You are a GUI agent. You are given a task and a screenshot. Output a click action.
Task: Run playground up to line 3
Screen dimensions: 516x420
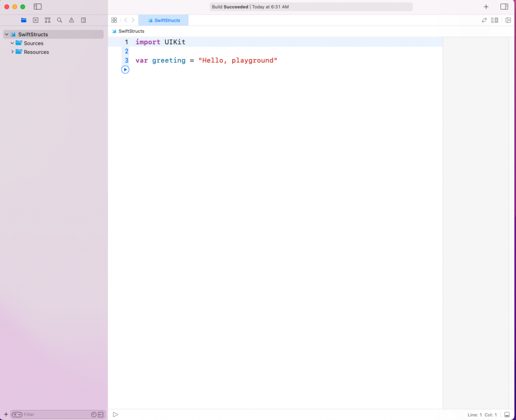click(x=125, y=70)
